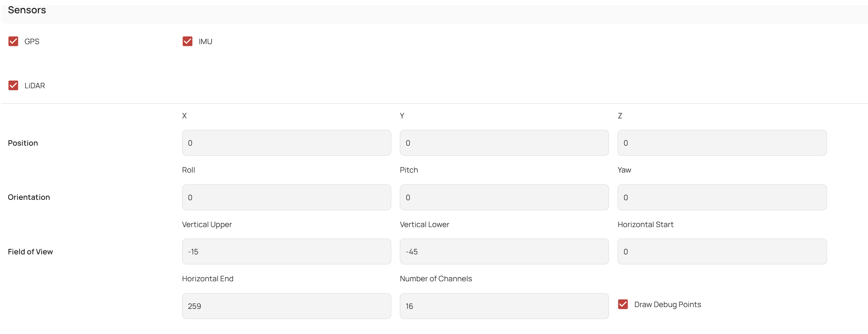The width and height of the screenshot is (868, 334).
Task: Turn off Draw Debug Points
Action: [623, 304]
